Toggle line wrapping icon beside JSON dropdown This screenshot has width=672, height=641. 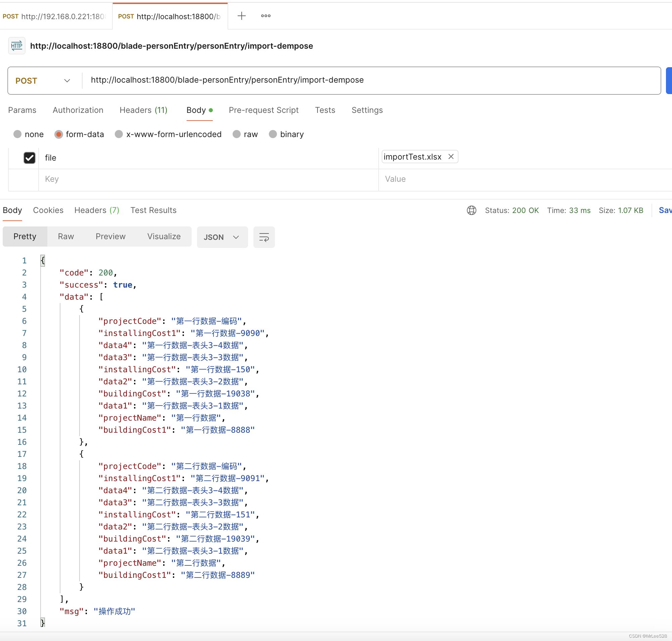pos(263,237)
